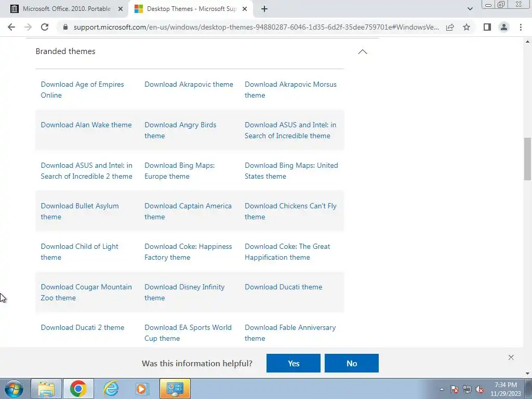Click the muted volume tray icon
The image size is (532, 399).
pos(480,389)
